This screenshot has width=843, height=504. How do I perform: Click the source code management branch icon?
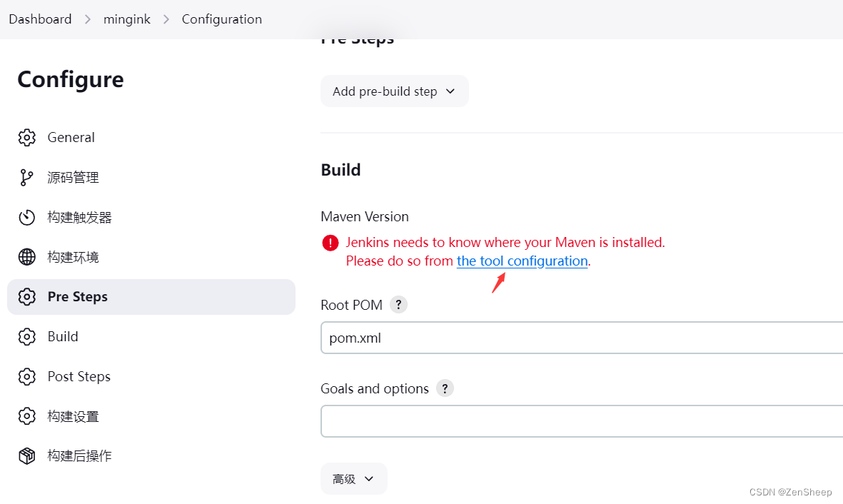coord(27,178)
